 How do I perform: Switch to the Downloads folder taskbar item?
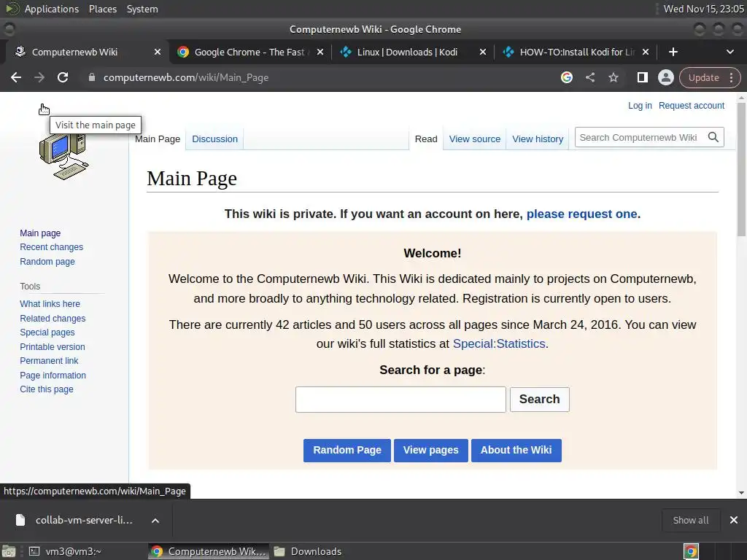pos(309,551)
